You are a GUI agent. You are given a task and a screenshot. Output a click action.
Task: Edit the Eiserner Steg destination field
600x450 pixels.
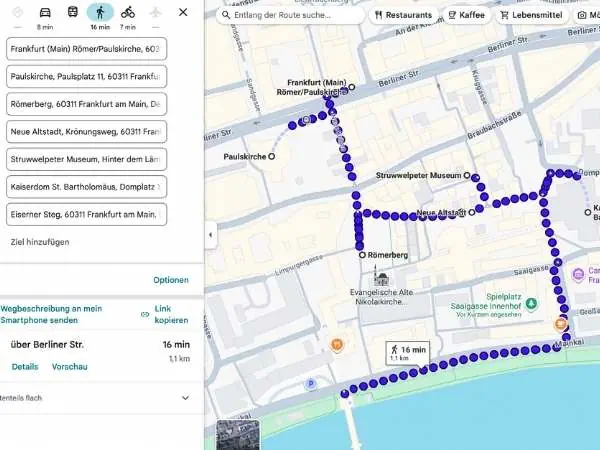pos(86,214)
